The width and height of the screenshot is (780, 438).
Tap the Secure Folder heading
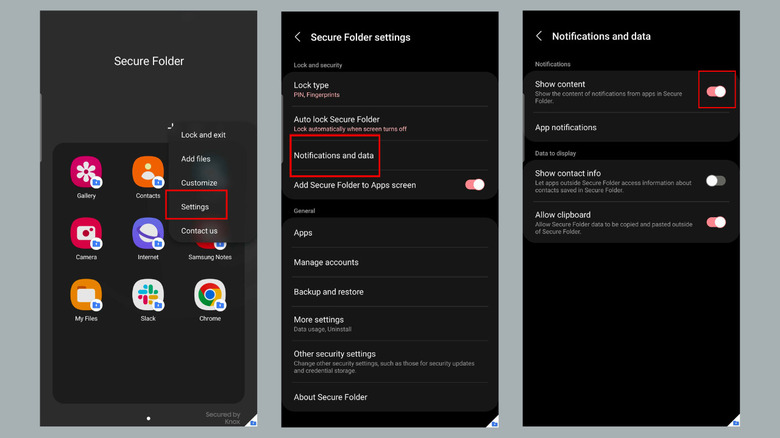coord(149,61)
